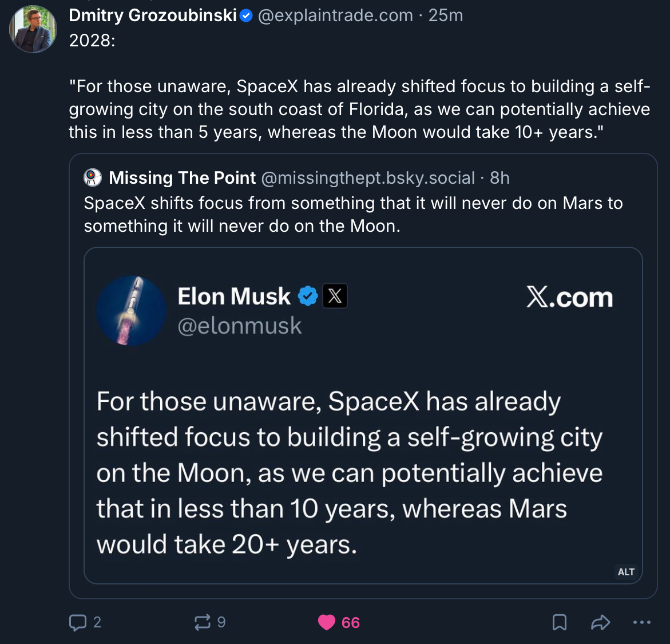Bookmark this post
Viewport: 670px width, 644px height.
560,622
